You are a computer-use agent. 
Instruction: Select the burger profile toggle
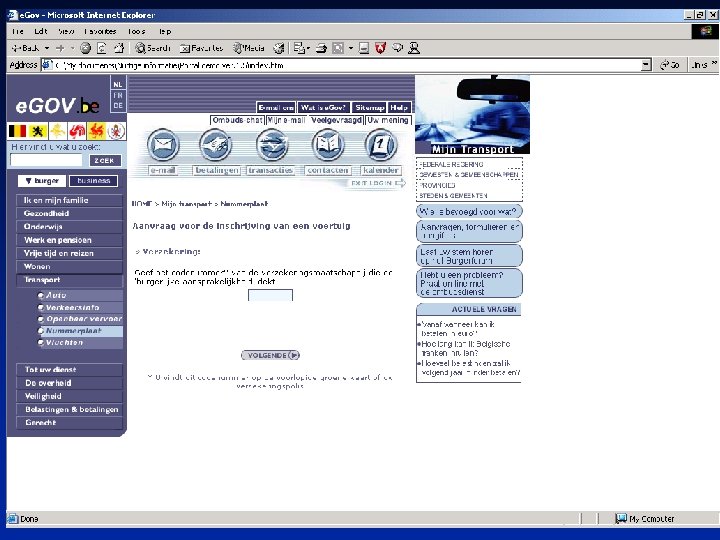[x=42, y=181]
